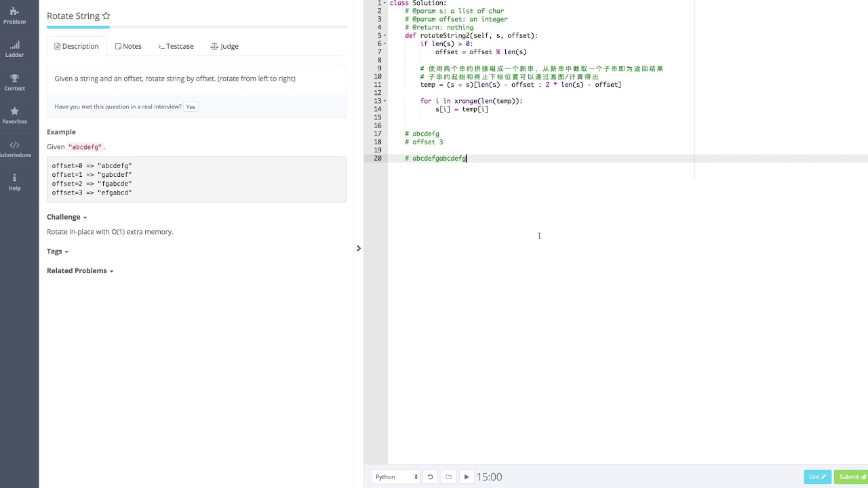This screenshot has width=868, height=488.
Task: Click the problem description sentence
Action: tap(175, 79)
